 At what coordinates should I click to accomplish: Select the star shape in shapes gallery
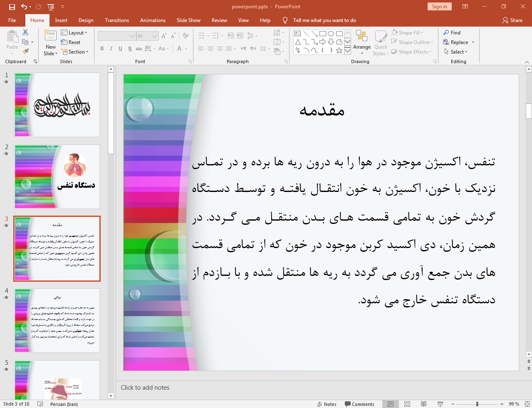click(x=339, y=50)
